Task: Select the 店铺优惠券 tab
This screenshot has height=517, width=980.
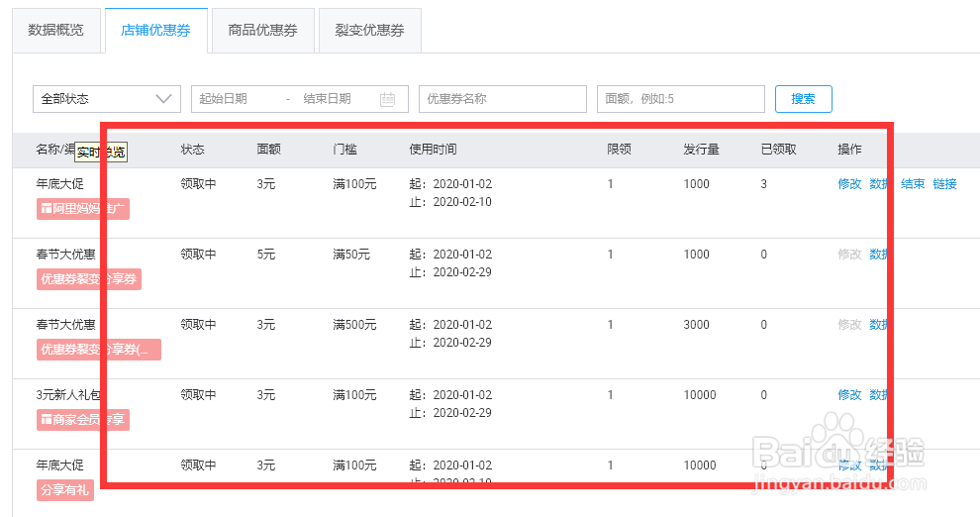Action: 156,30
